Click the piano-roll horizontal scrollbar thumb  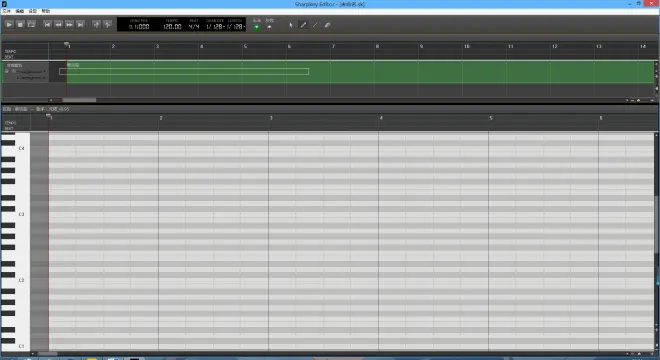tap(48, 354)
